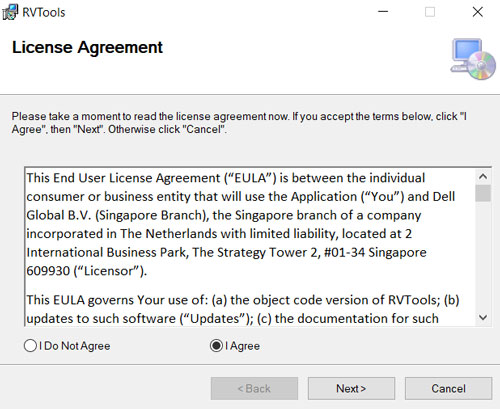The width and height of the screenshot is (500, 409).
Task: Minimize the RVTools installer window
Action: [383, 12]
